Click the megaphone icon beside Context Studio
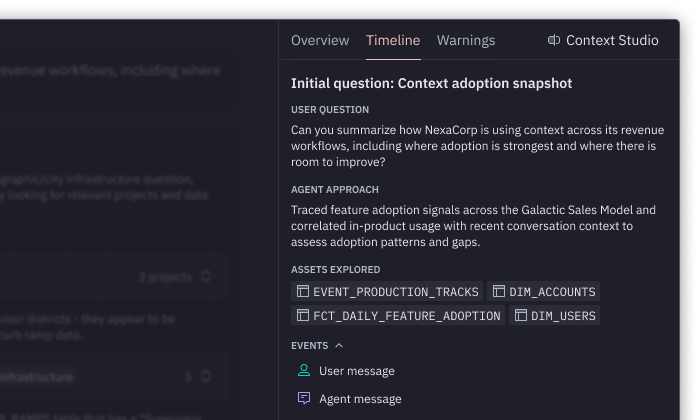This screenshot has height=420, width=700. coord(554,41)
